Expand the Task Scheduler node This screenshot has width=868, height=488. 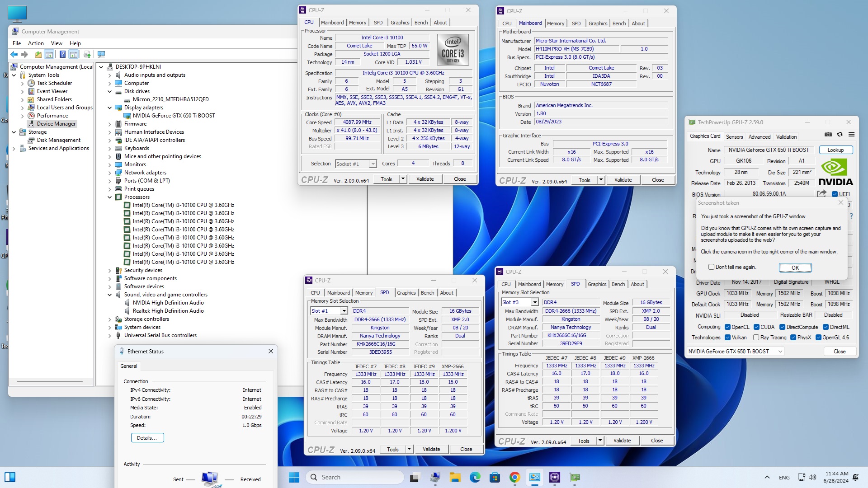point(23,83)
